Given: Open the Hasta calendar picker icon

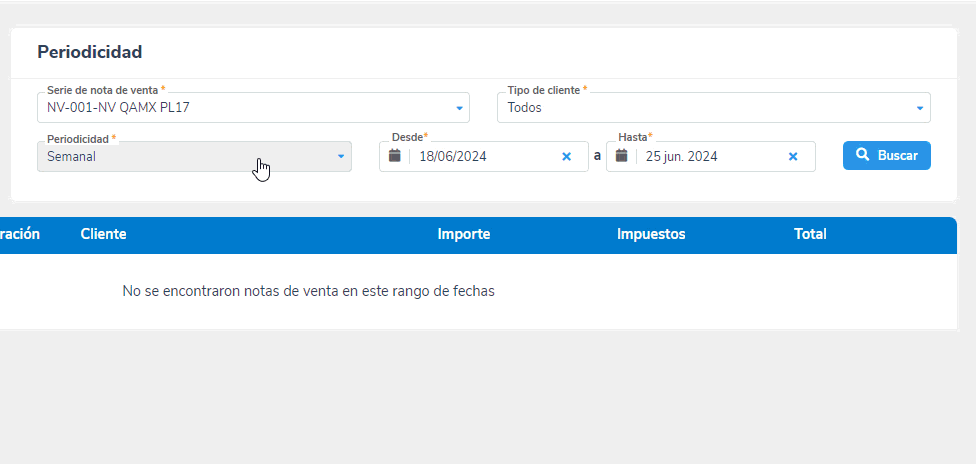Looking at the screenshot, I should pyautogui.click(x=622, y=156).
